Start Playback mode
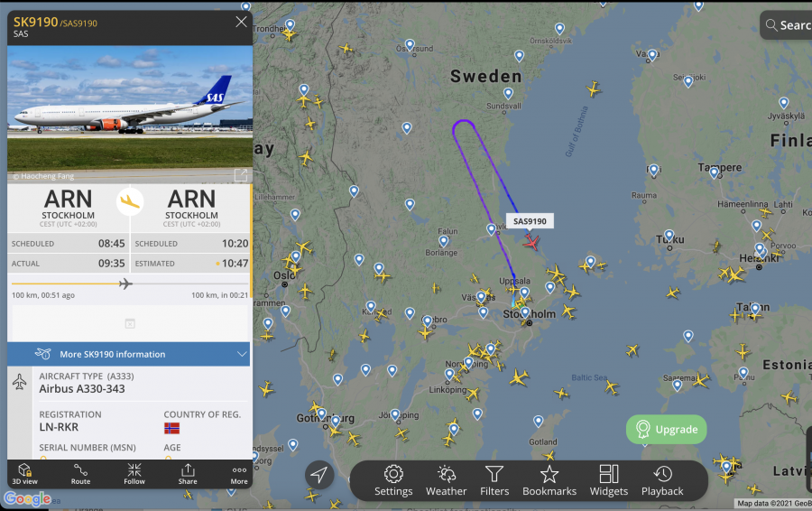This screenshot has width=812, height=511. point(662,481)
